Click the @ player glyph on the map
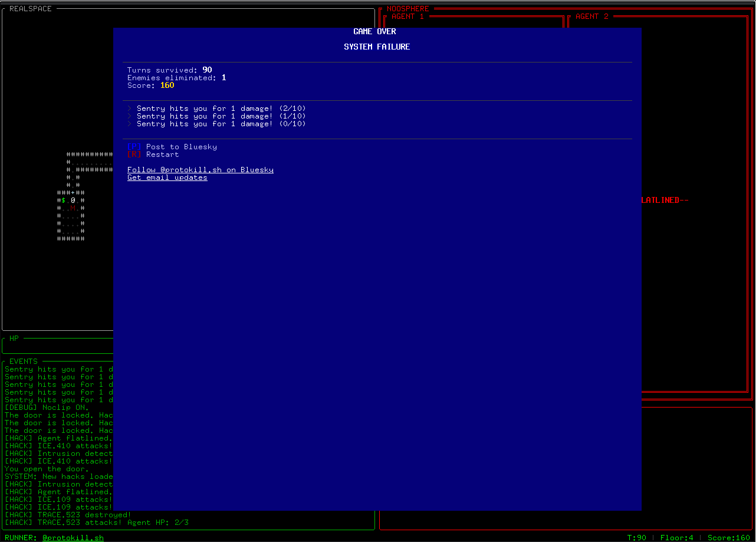Viewport: 756px width, 542px height. [x=73, y=201]
